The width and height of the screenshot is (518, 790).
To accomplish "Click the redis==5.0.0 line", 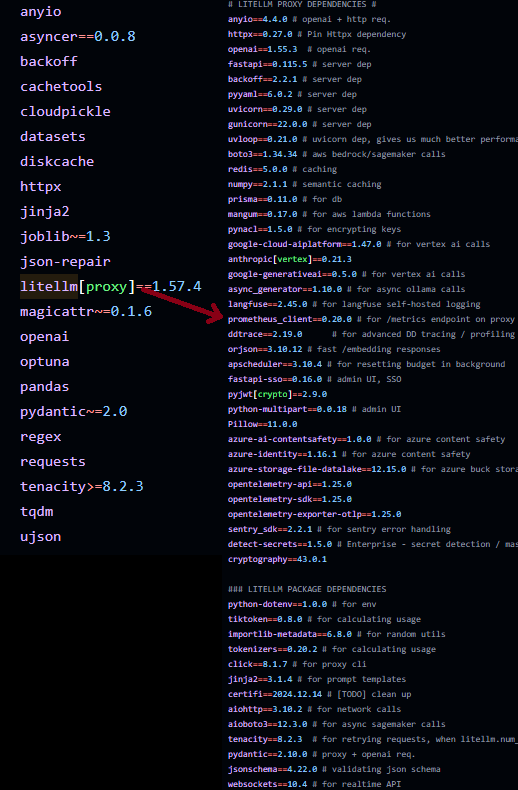I will (x=282, y=169).
